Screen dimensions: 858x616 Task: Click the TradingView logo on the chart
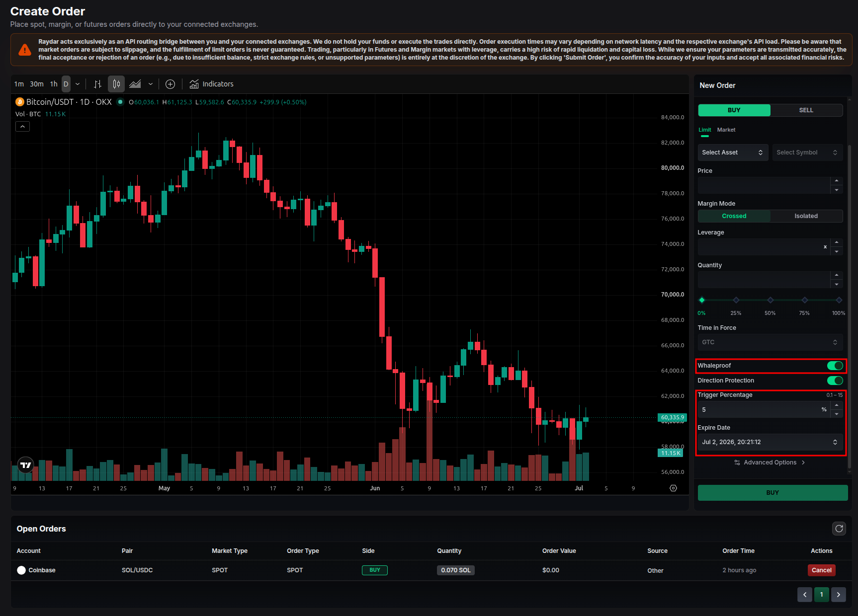[26, 465]
